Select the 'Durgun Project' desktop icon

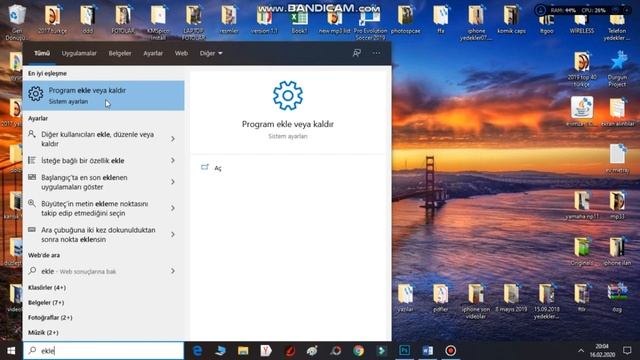(x=617, y=69)
